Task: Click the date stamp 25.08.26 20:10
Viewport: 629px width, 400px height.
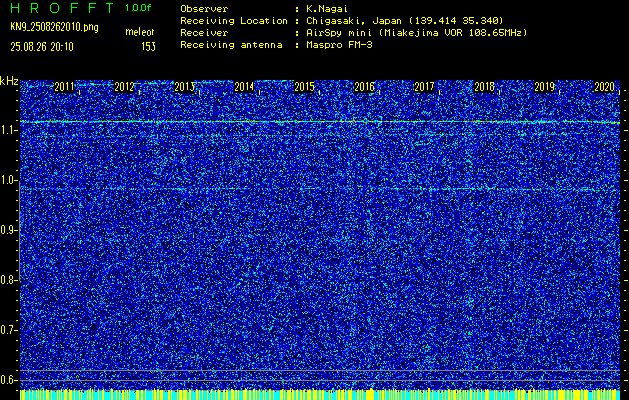Action: pyautogui.click(x=42, y=47)
